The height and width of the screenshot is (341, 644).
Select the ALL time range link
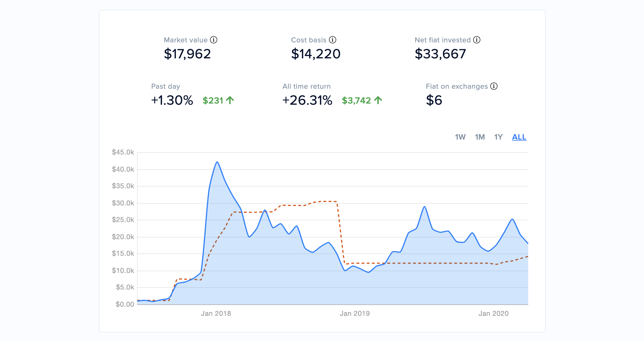[519, 137]
